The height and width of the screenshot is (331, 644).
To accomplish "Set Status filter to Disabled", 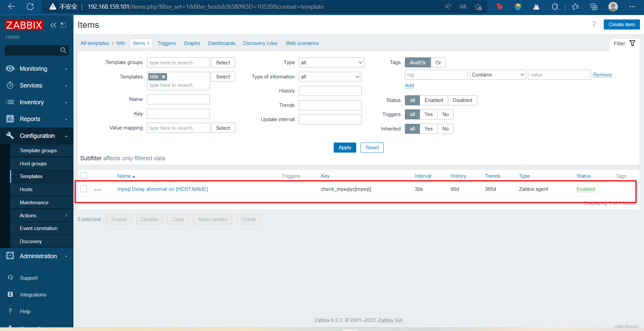I will 462,100.
